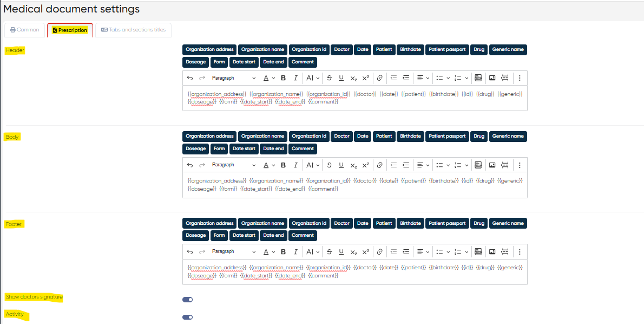Viewport: 644px width, 324px height.
Task: Click superscript icon in Header editor toolbar
Action: point(366,78)
